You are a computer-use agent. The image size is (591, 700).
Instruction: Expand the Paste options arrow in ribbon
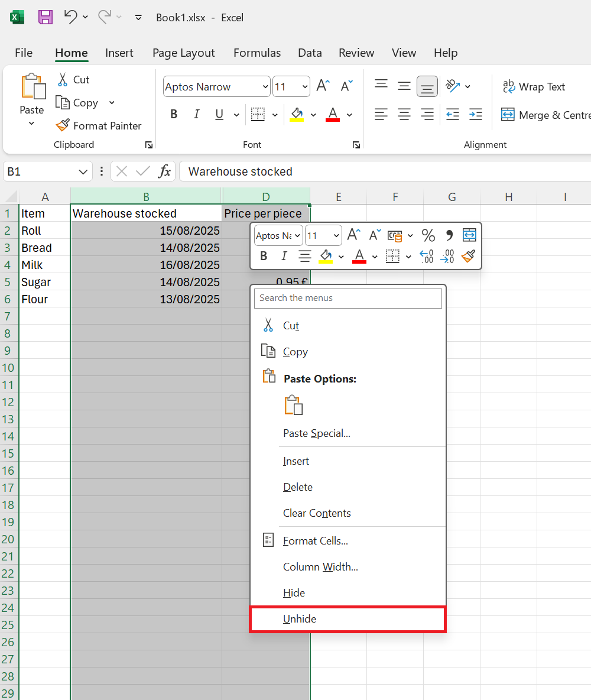pyautogui.click(x=31, y=123)
